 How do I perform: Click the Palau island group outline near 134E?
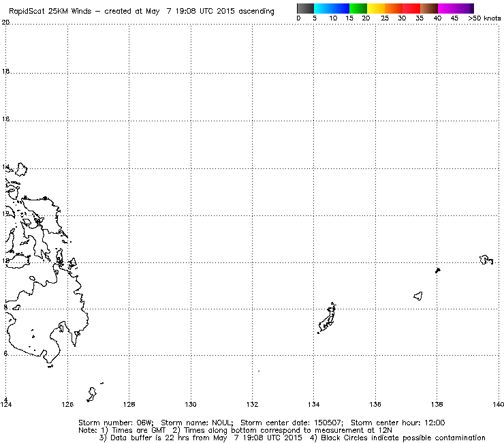pos(327,318)
